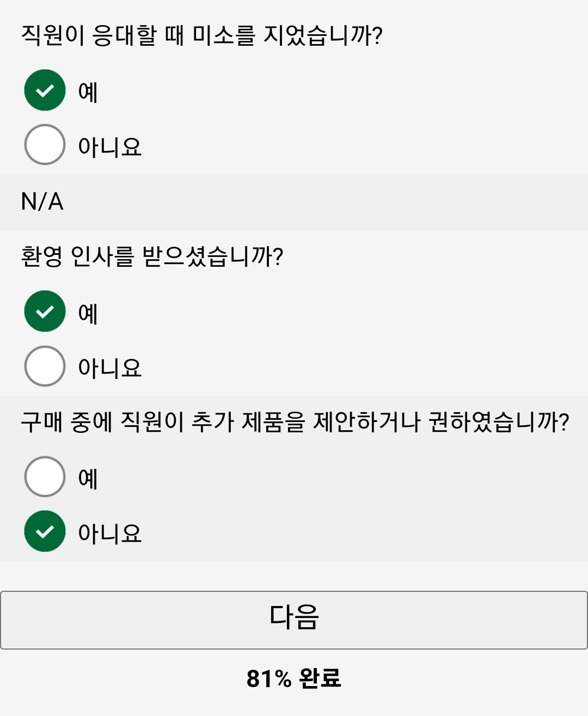Select the empty 아니요 radio for the welcome greeting question
Image resolution: width=588 pixels, height=716 pixels.
point(45,366)
